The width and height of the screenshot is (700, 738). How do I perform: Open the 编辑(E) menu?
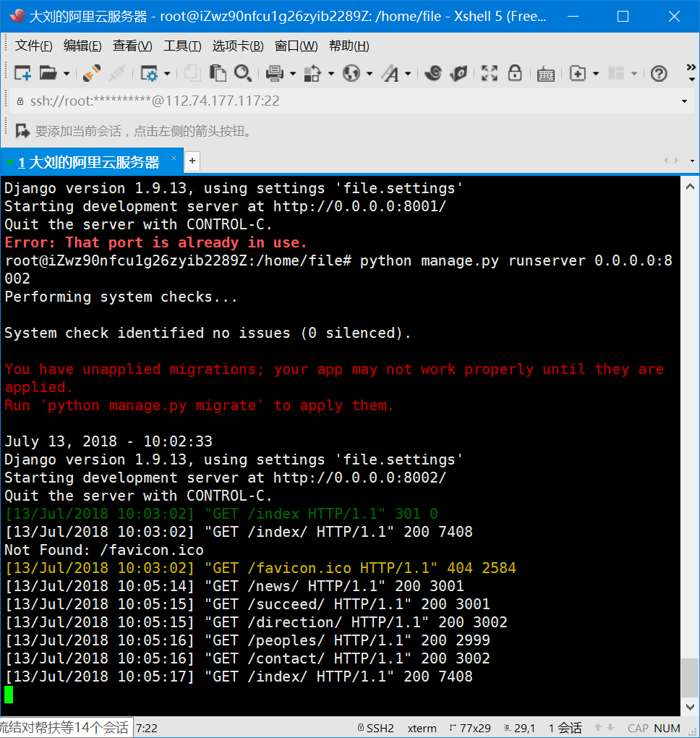coord(82,46)
